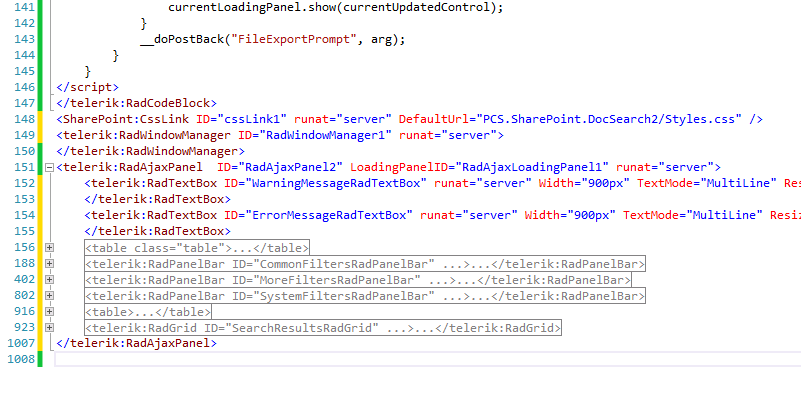The height and width of the screenshot is (393, 801).
Task: Click line number 146
Action: (x=25, y=87)
